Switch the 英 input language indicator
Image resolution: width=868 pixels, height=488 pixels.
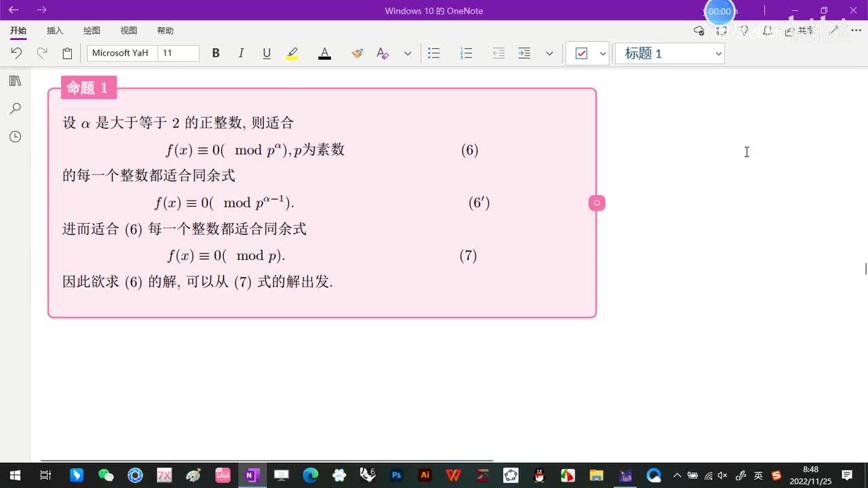758,475
